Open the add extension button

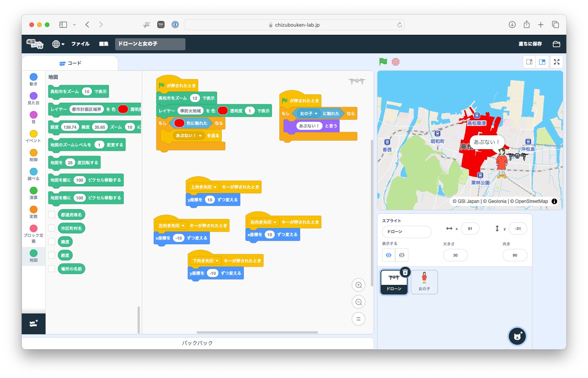[34, 324]
